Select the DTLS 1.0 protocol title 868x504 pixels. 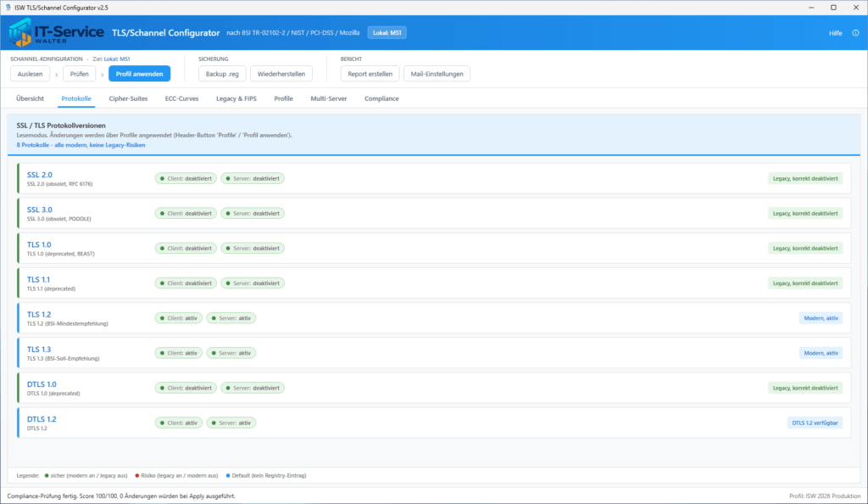[x=42, y=384]
